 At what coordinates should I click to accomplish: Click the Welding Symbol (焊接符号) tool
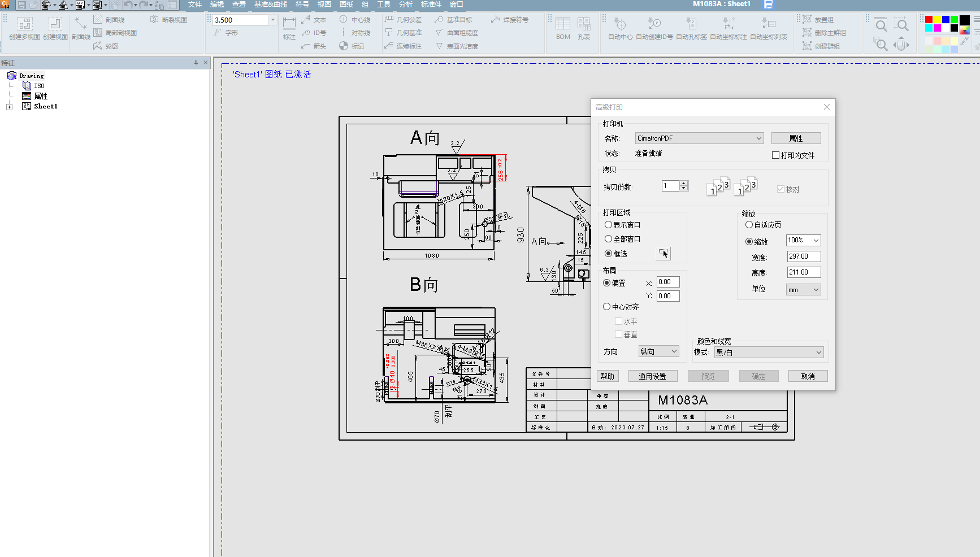[510, 20]
